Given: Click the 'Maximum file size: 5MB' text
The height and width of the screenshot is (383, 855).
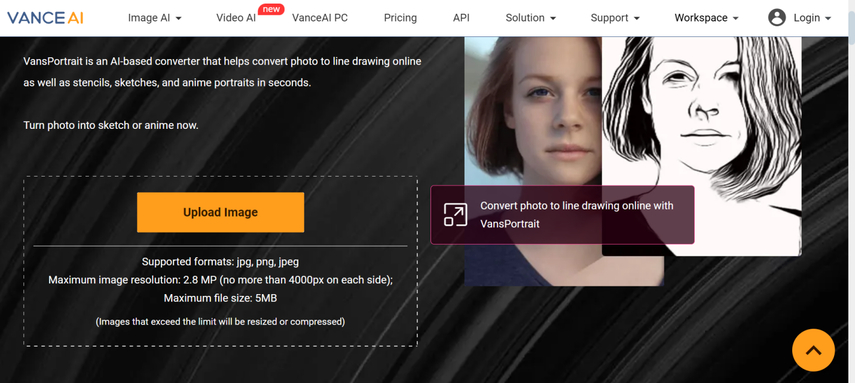Looking at the screenshot, I should pos(220,298).
